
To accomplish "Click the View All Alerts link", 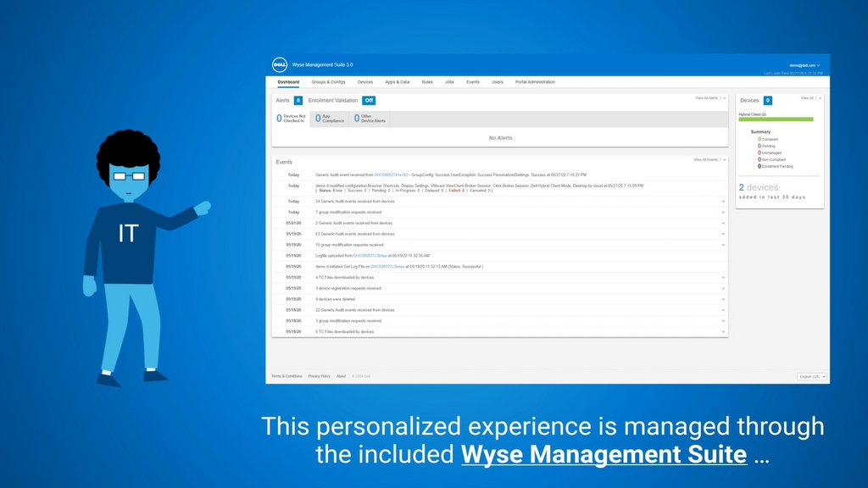I will pos(706,98).
